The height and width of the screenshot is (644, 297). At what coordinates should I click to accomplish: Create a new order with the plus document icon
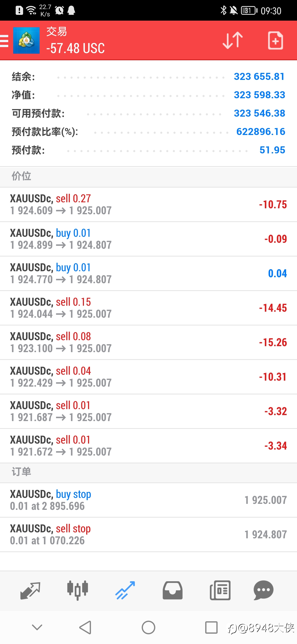(x=275, y=40)
